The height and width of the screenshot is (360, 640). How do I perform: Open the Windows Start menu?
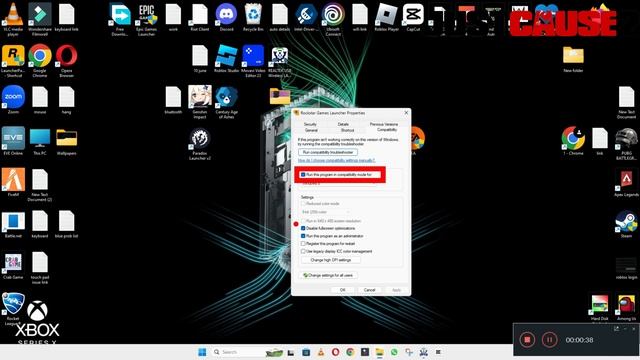pyautogui.click(x=202, y=352)
